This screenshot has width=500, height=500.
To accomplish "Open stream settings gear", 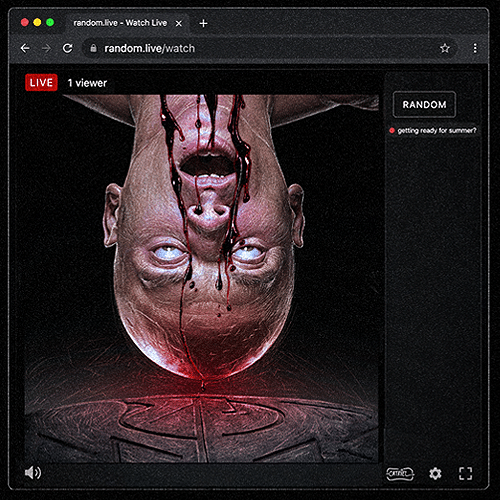I will (435, 473).
